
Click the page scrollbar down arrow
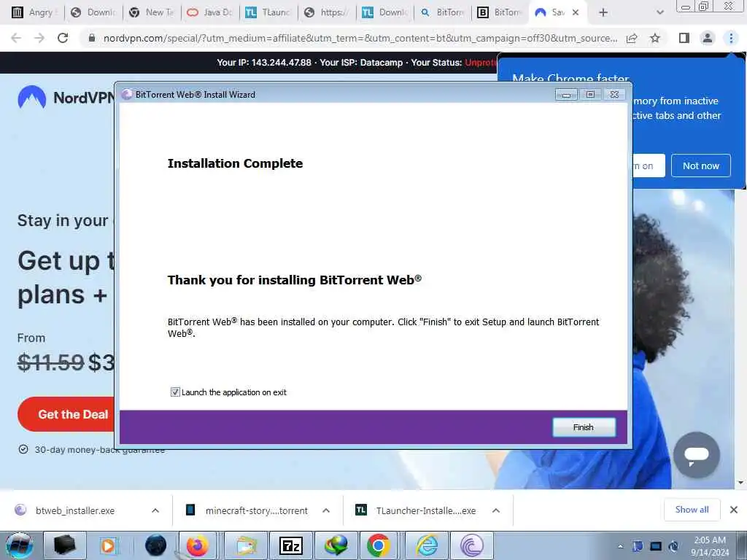coord(740,483)
